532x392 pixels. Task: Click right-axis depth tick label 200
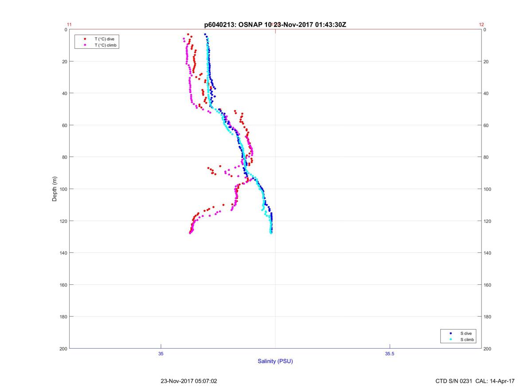(x=488, y=349)
